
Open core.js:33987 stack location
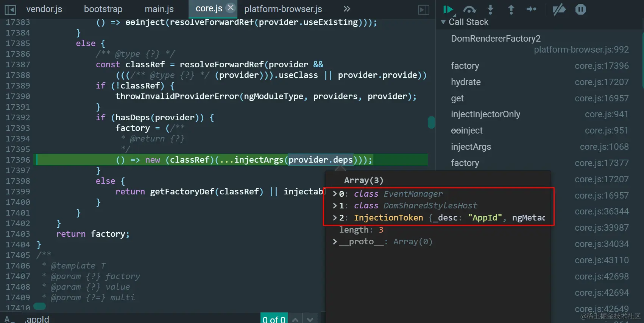pyautogui.click(x=602, y=228)
